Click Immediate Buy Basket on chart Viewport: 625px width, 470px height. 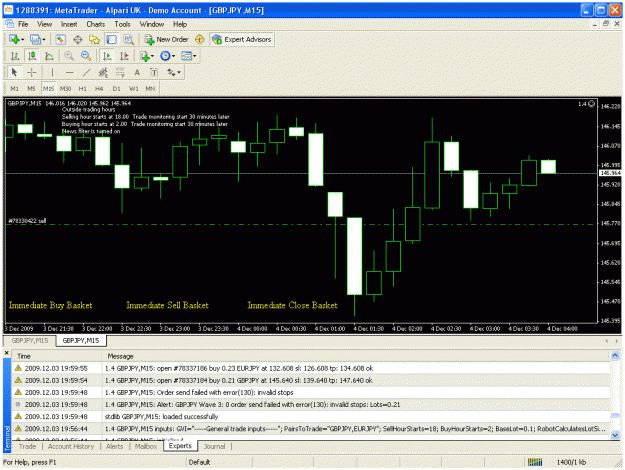tap(51, 305)
